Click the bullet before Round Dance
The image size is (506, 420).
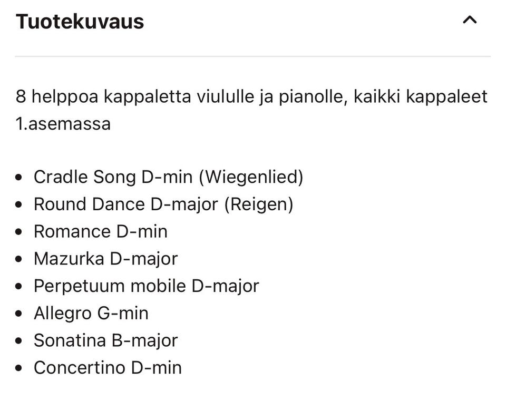pyautogui.click(x=20, y=205)
